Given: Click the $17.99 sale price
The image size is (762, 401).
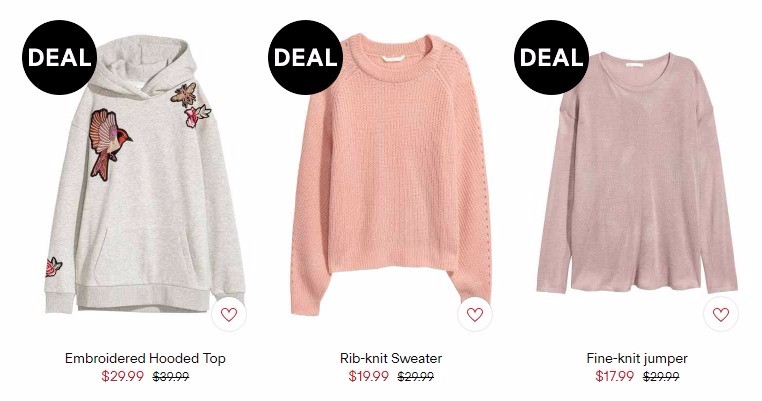Looking at the screenshot, I should (x=615, y=376).
